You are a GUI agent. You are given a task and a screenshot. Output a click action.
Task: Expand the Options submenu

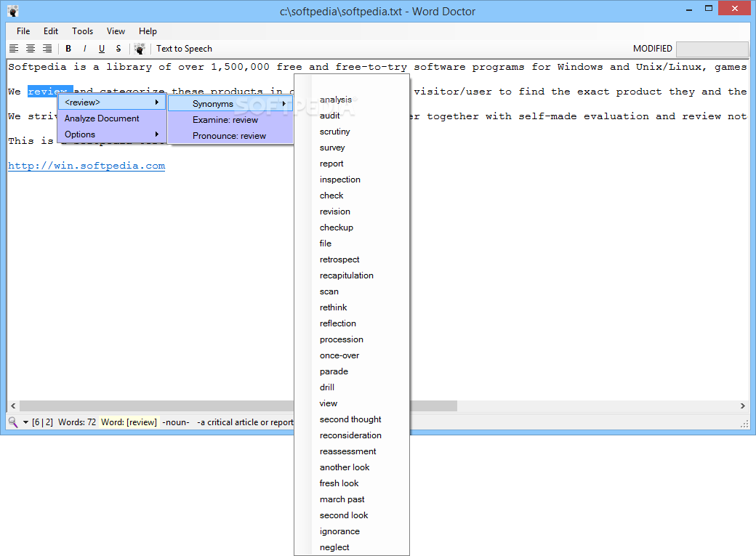112,134
